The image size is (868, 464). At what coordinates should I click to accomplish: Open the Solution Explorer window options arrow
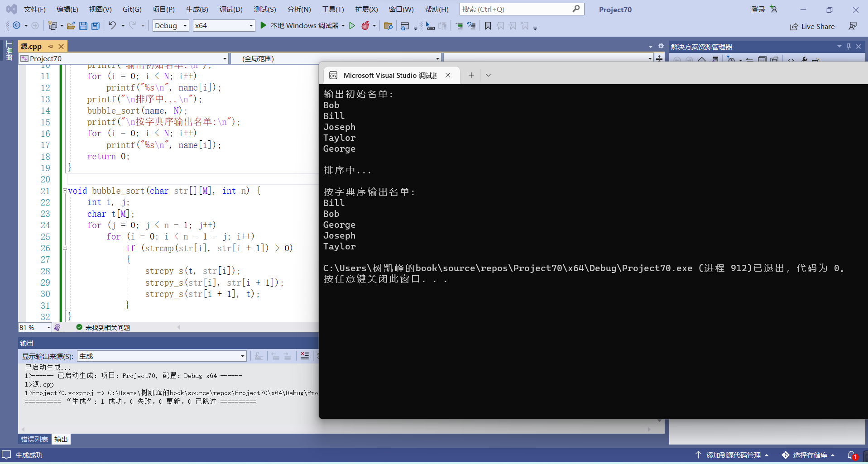[839, 46]
